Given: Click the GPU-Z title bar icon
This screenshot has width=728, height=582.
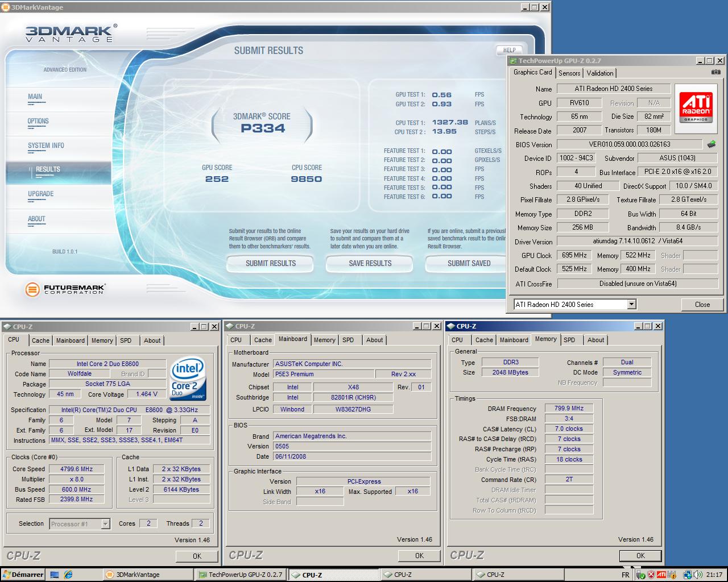Looking at the screenshot, I should (513, 61).
